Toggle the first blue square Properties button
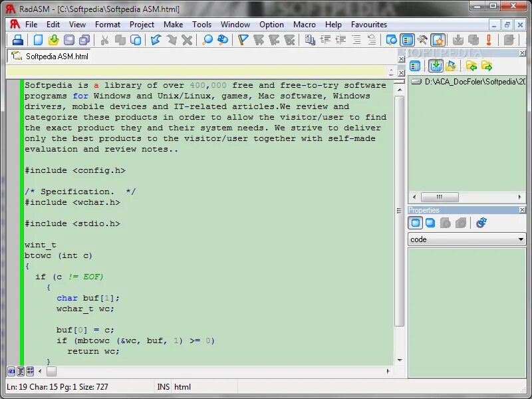This screenshot has width=532, height=399. pyautogui.click(x=416, y=223)
